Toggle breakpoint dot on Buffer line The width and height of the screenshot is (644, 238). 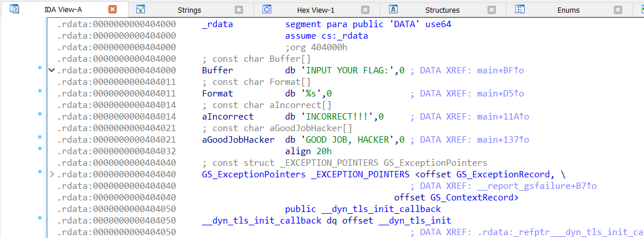click(40, 68)
